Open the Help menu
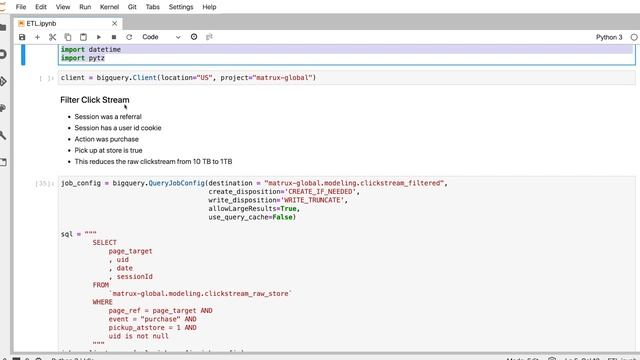This screenshot has height=360, width=640. 209,7
